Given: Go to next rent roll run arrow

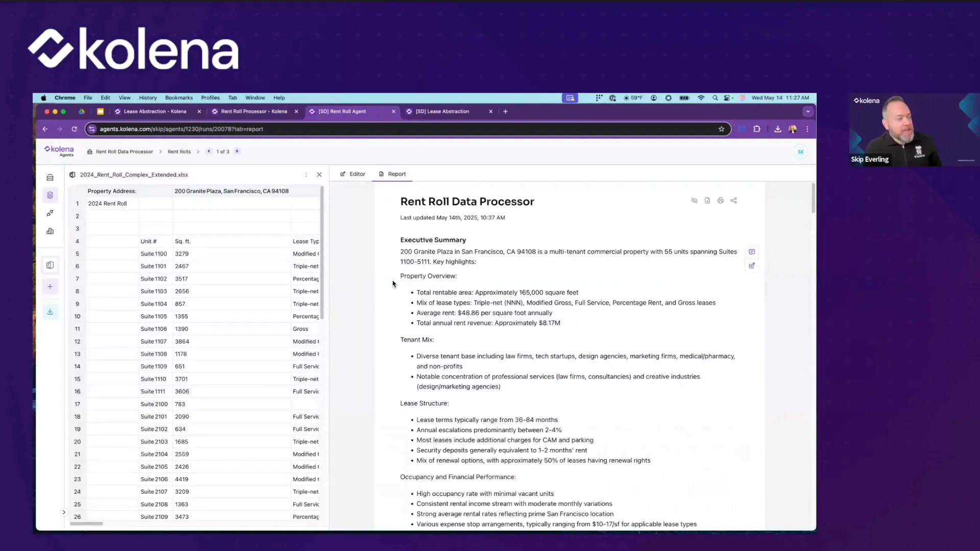Looking at the screenshot, I should click(237, 151).
